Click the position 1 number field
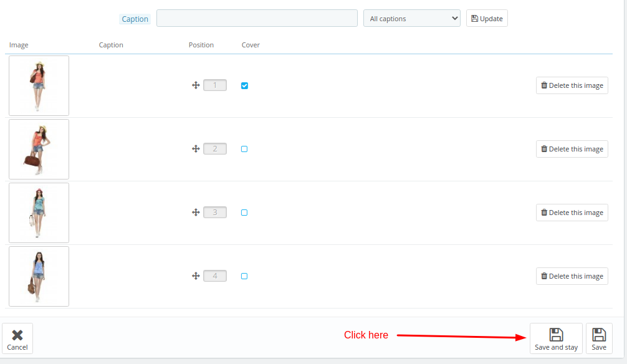 pos(215,85)
